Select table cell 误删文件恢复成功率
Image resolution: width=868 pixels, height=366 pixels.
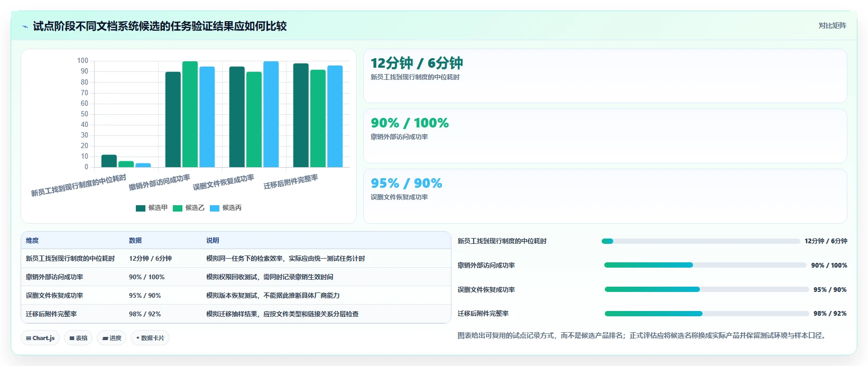(x=54, y=296)
